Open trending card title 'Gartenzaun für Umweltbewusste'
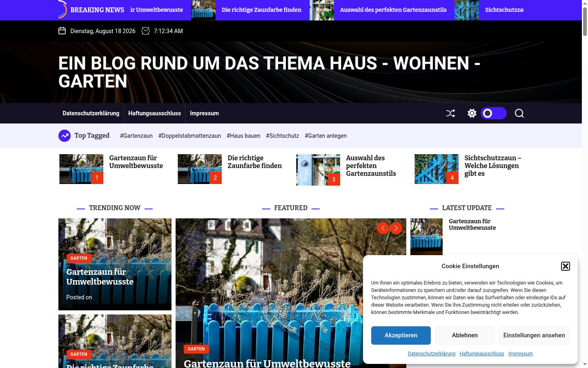This screenshot has width=588, height=368. click(100, 277)
